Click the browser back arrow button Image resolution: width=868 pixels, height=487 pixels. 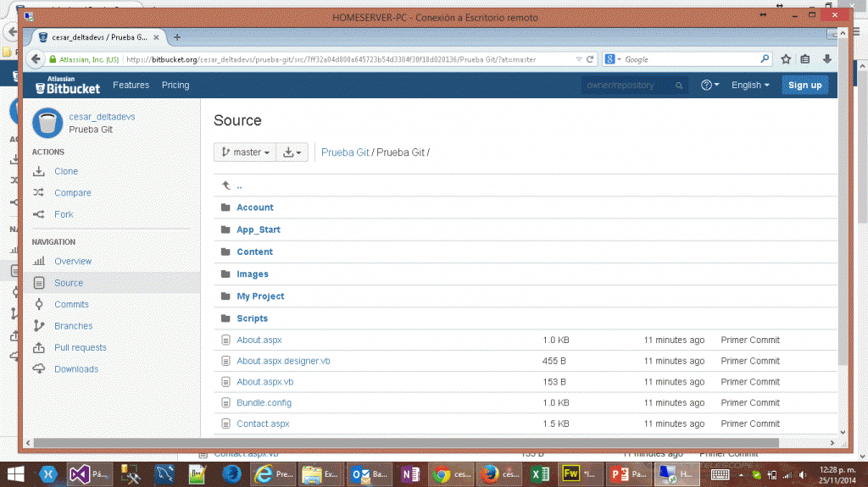point(36,59)
